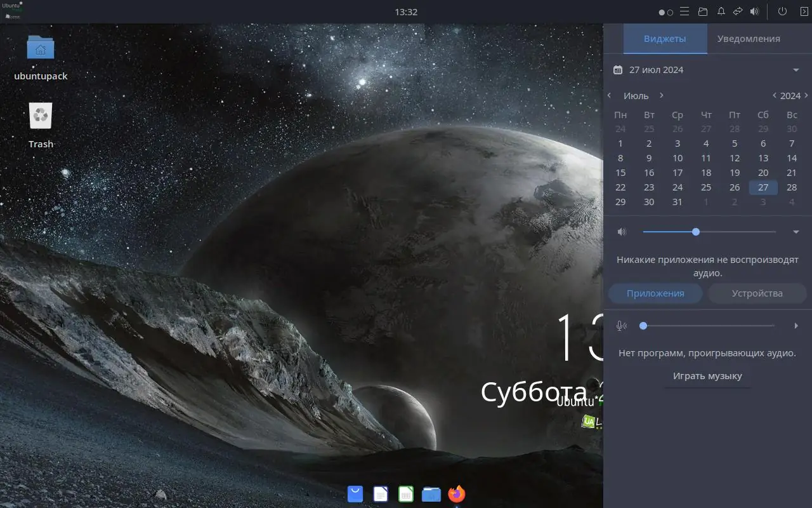Select date 20 in the calendar
The height and width of the screenshot is (508, 812).
coord(763,173)
